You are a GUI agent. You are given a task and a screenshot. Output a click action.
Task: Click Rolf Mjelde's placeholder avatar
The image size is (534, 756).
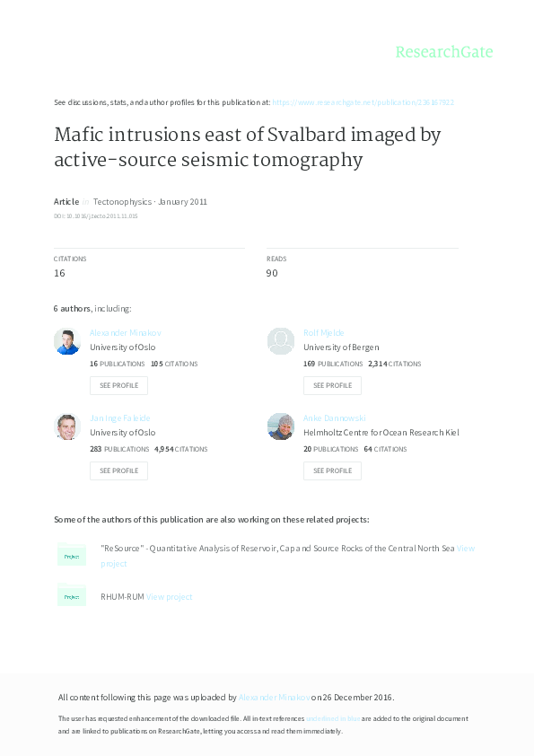[281, 341]
